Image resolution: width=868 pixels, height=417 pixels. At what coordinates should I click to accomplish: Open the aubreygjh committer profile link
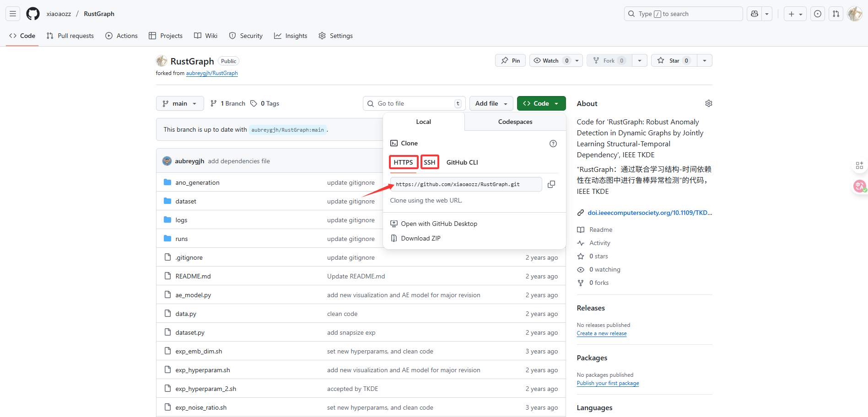tap(189, 161)
